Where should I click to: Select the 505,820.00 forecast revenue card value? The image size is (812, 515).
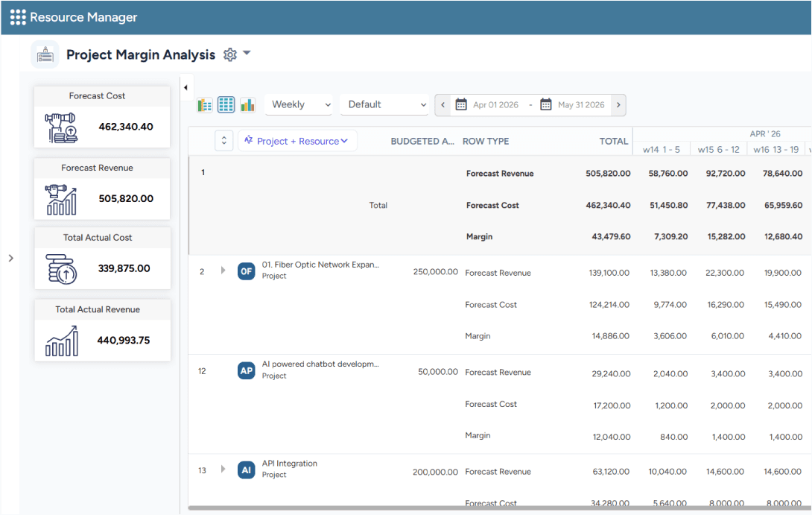[126, 198]
